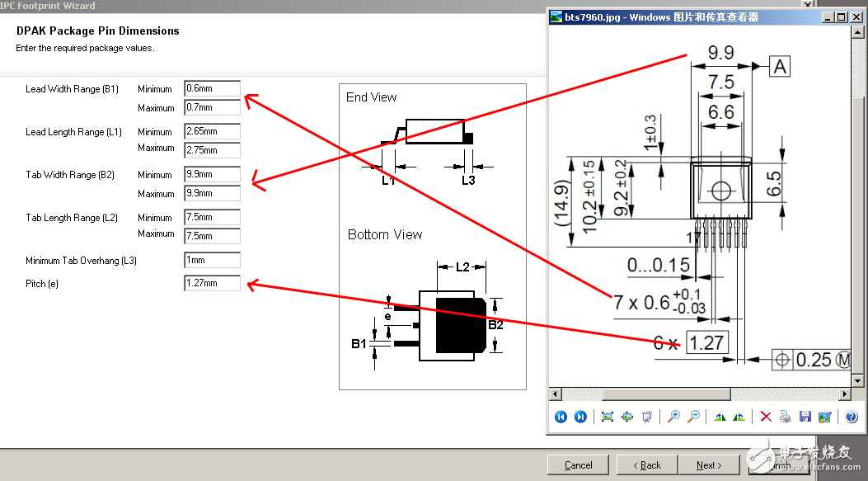The height and width of the screenshot is (481, 868).
Task: Click the Pitch (e) field 1.27mm
Action: point(212,283)
